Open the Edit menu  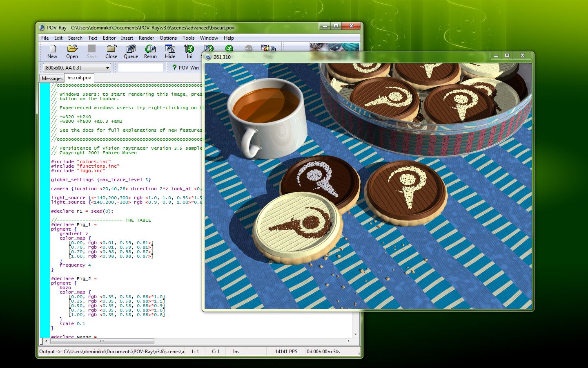(58, 38)
